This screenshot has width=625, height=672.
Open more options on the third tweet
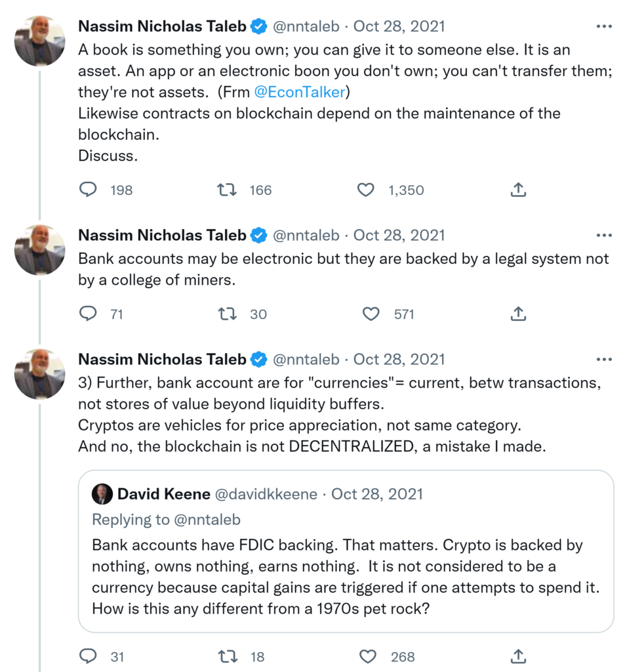[603, 360]
